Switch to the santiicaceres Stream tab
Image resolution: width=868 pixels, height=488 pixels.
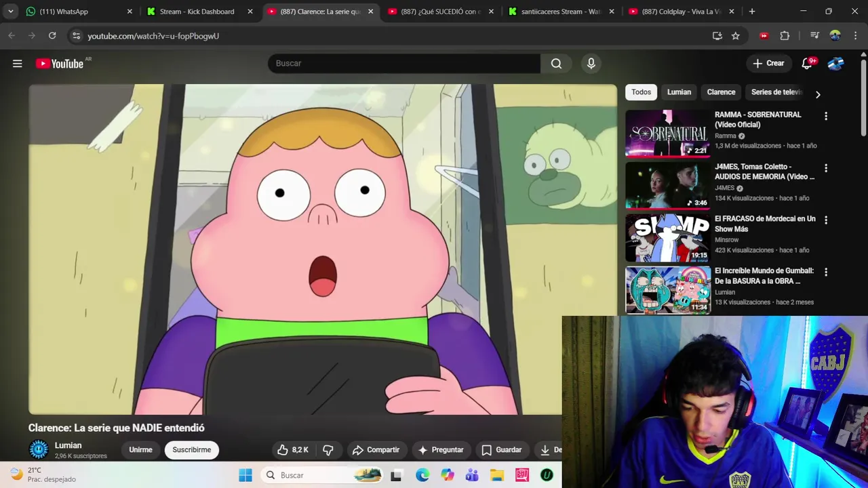[560, 12]
